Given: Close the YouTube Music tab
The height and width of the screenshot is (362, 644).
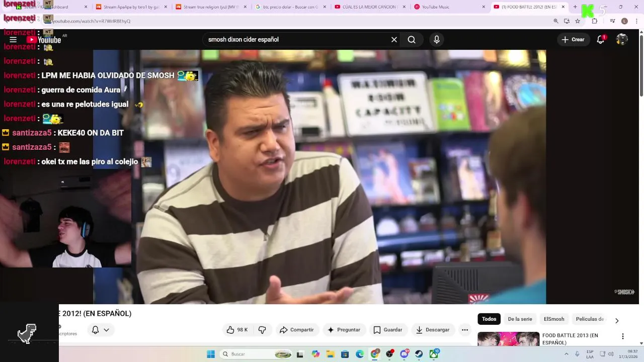Looking at the screenshot, I should tap(484, 7).
